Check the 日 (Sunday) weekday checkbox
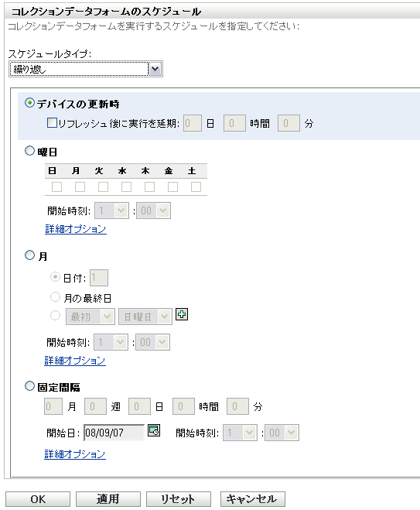This screenshot has width=420, height=510. 57,187
